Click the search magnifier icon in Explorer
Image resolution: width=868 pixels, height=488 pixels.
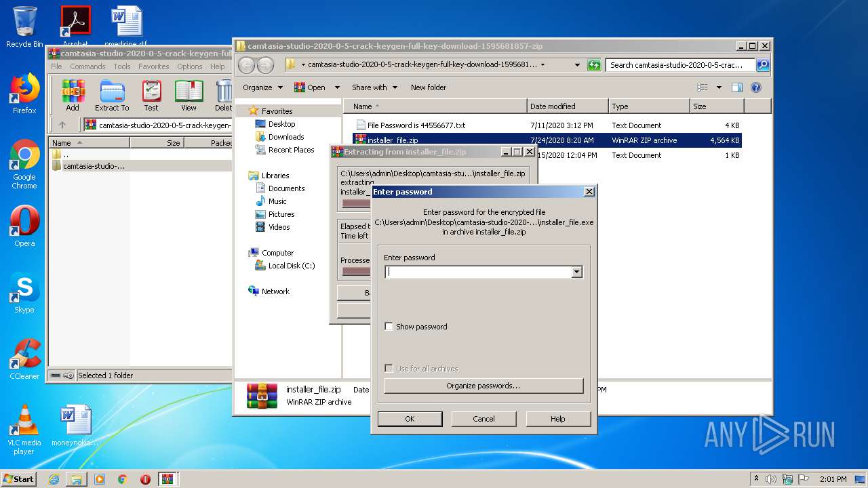pos(762,65)
